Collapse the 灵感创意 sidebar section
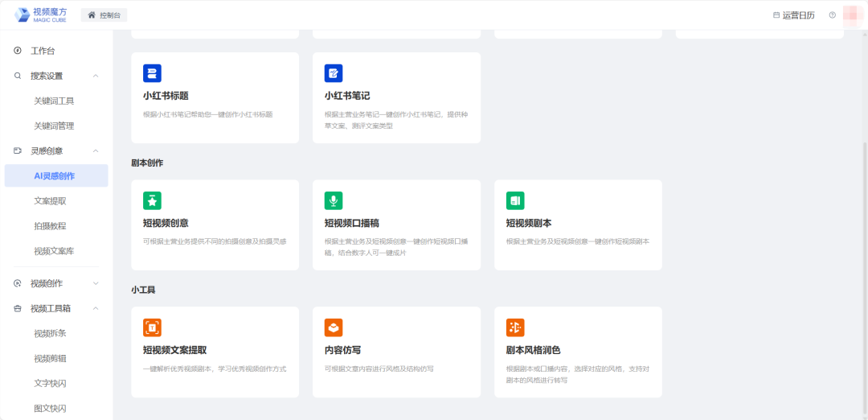868x420 pixels. (x=96, y=150)
